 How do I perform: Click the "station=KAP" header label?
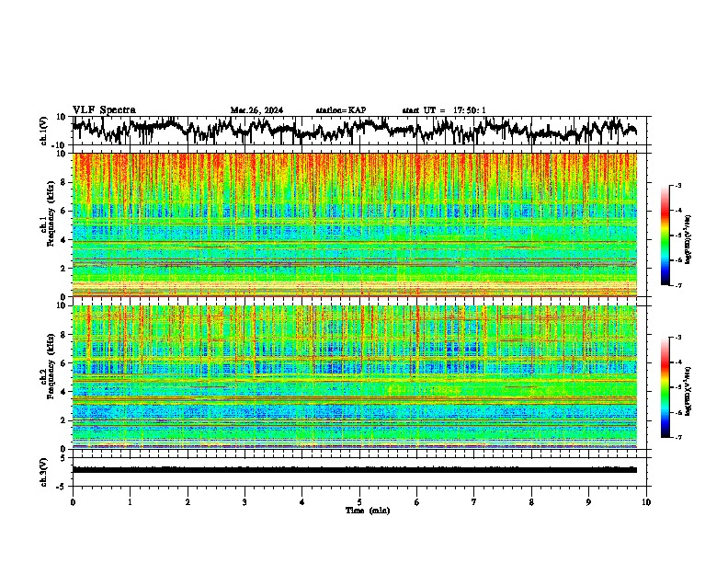[x=341, y=110]
